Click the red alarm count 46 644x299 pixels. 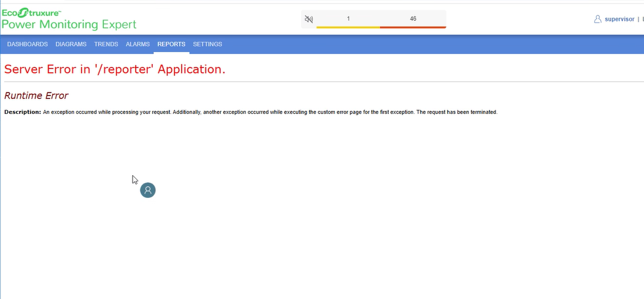(x=413, y=19)
